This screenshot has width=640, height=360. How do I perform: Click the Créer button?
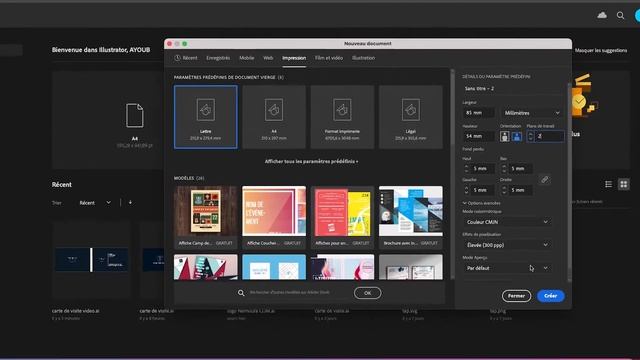point(551,296)
